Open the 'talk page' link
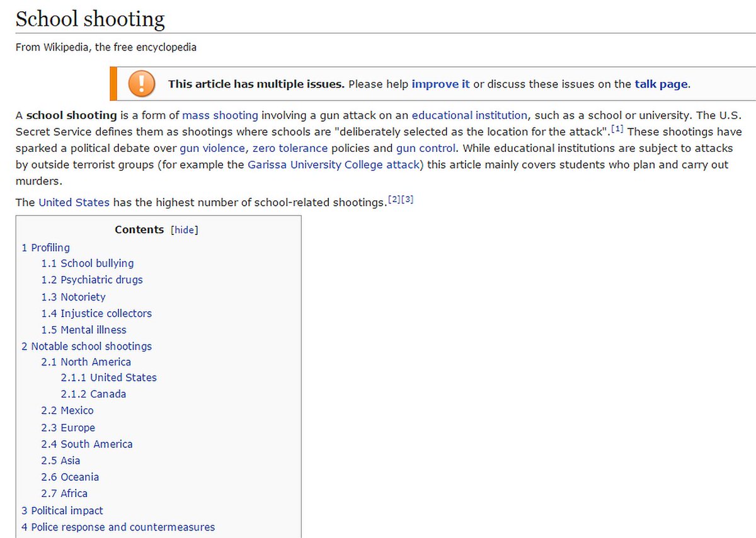This screenshot has width=756, height=538. (661, 84)
